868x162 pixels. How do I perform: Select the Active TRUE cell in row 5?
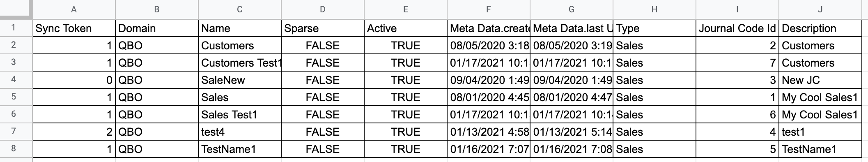tap(406, 97)
